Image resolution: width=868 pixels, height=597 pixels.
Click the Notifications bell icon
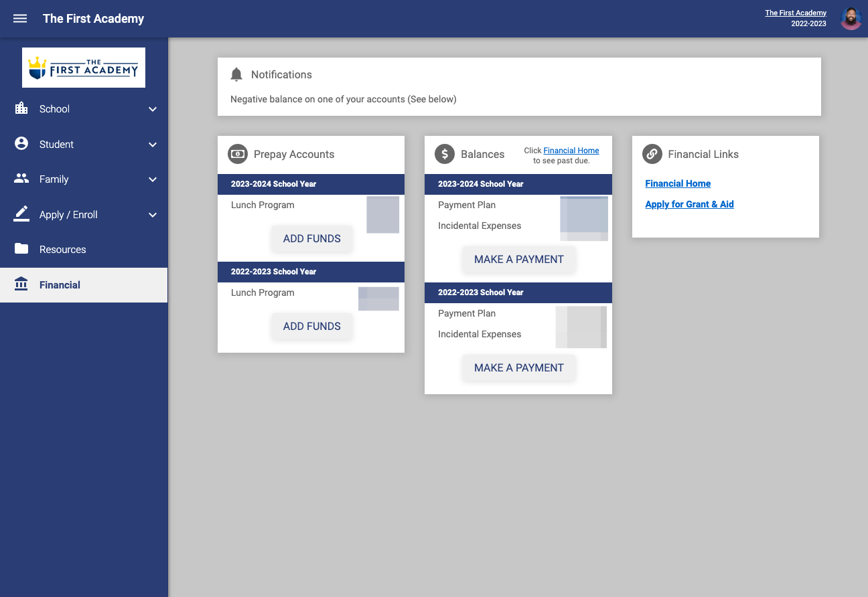coord(236,75)
